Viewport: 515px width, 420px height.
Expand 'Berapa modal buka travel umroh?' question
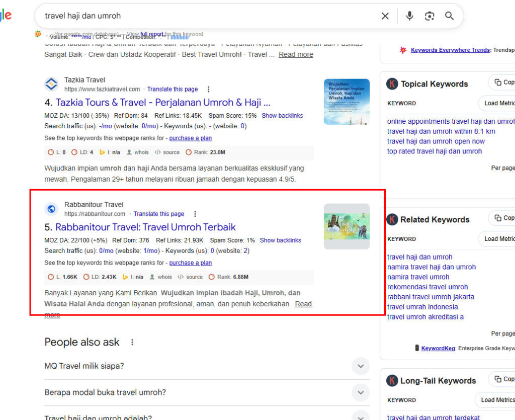(x=360, y=392)
